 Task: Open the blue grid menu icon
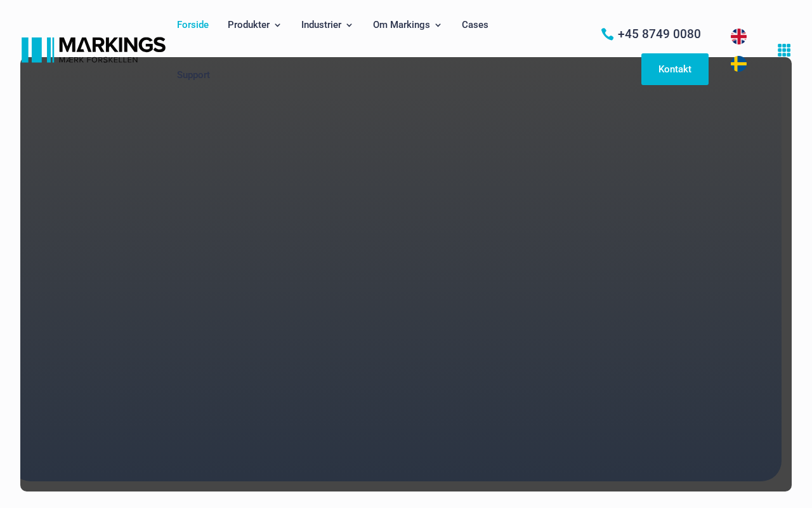(x=784, y=50)
